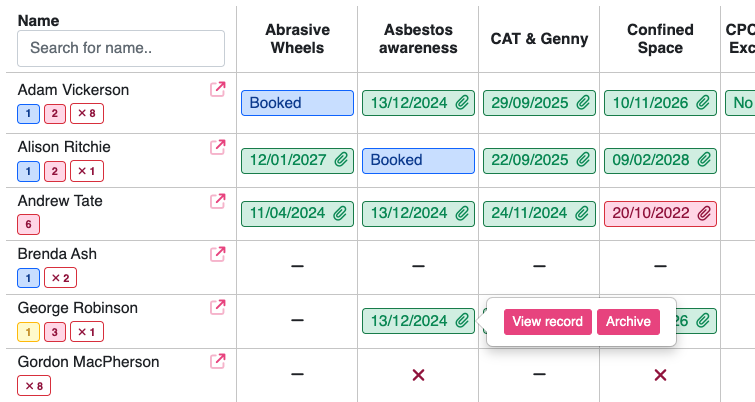The image size is (755, 402).
Task: Click the Archive button in popup
Action: point(628,322)
